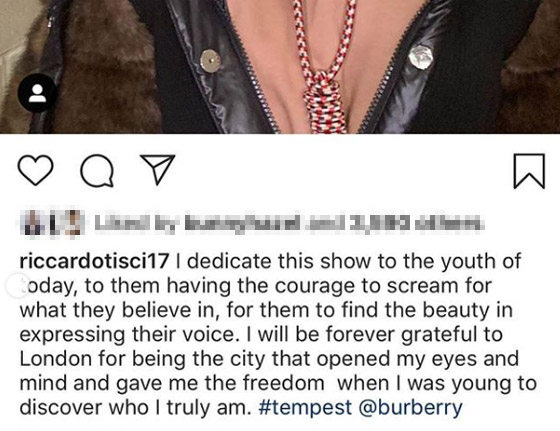The width and height of the screenshot is (560, 431).
Task: Tap the post photo above the action icons
Action: pyautogui.click(x=280, y=67)
